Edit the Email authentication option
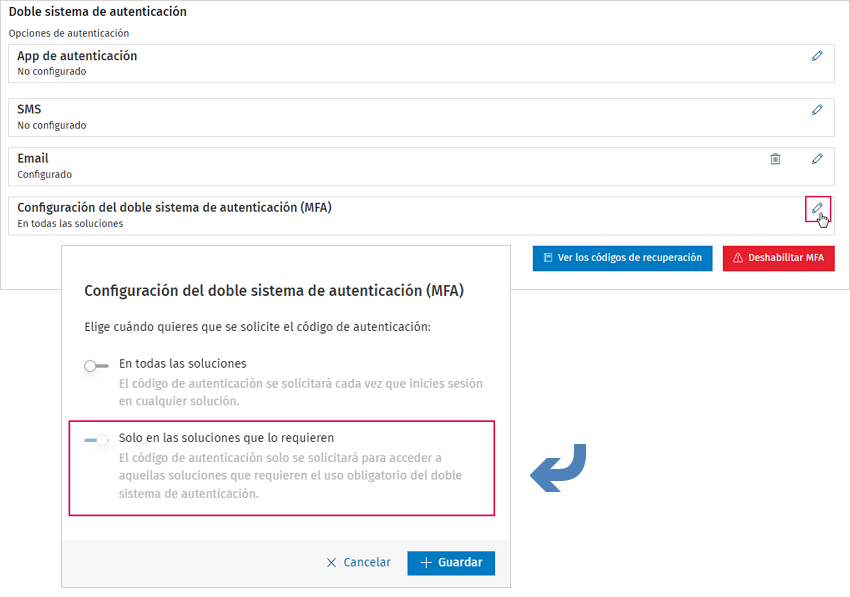This screenshot has width=850, height=597. tap(817, 159)
